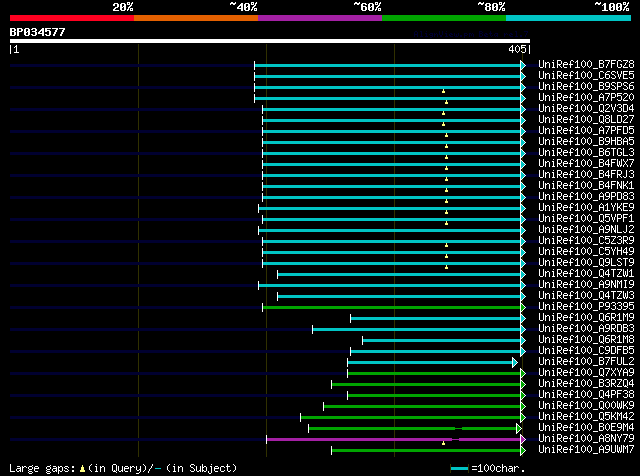This screenshot has height=476, width=640.
Task: Open hit UniRef100_Q8LD27
Action: click(x=586, y=120)
